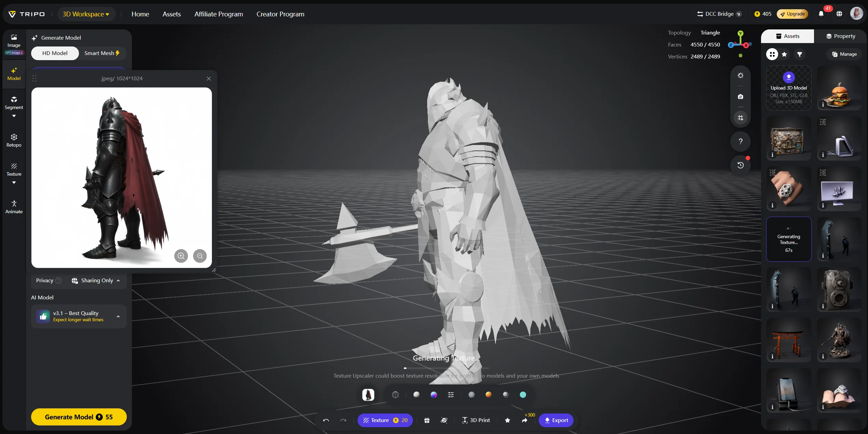Show favorite assets with star filter
This screenshot has width=868, height=434.
[x=784, y=54]
